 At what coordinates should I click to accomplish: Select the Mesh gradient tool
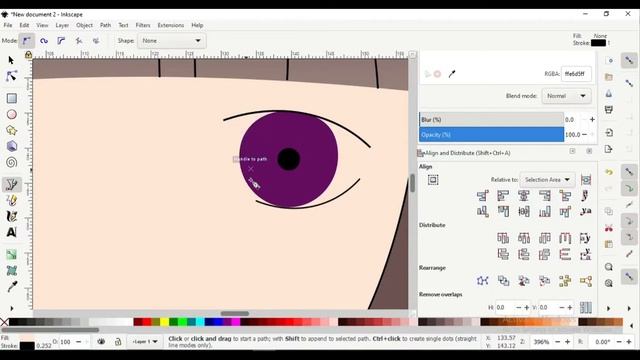pyautogui.click(x=11, y=271)
